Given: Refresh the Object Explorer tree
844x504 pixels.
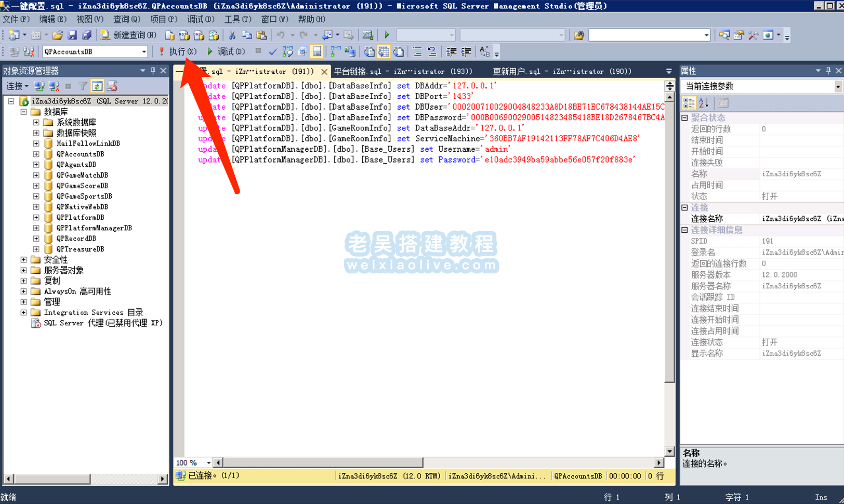Looking at the screenshot, I should [x=97, y=86].
